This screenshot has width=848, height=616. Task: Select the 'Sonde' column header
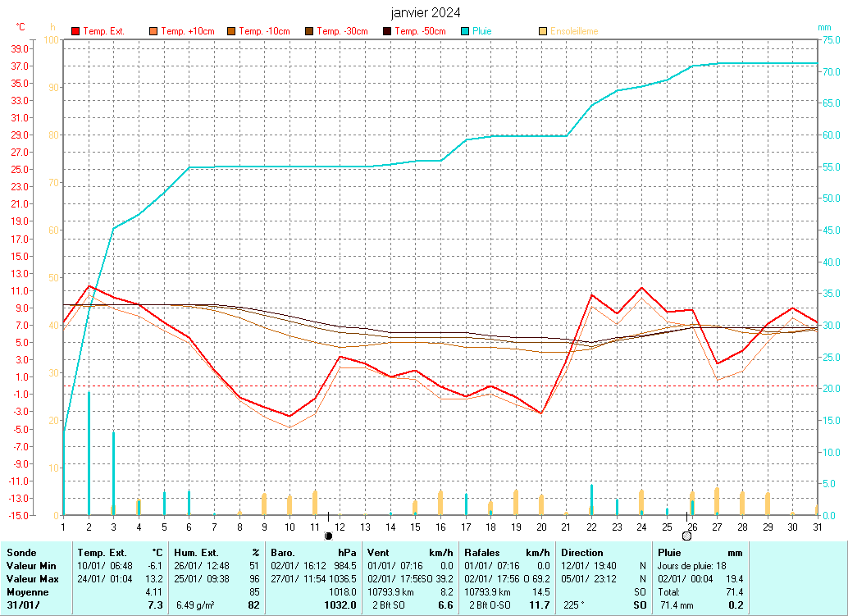click(21, 553)
